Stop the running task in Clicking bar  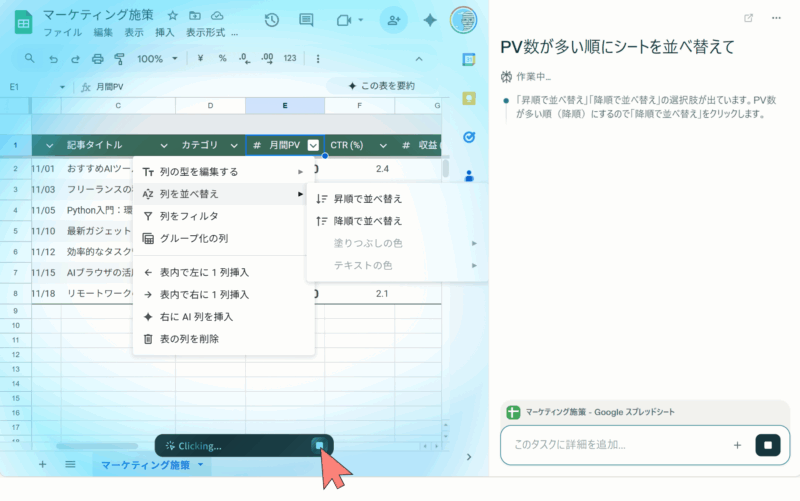coord(318,445)
